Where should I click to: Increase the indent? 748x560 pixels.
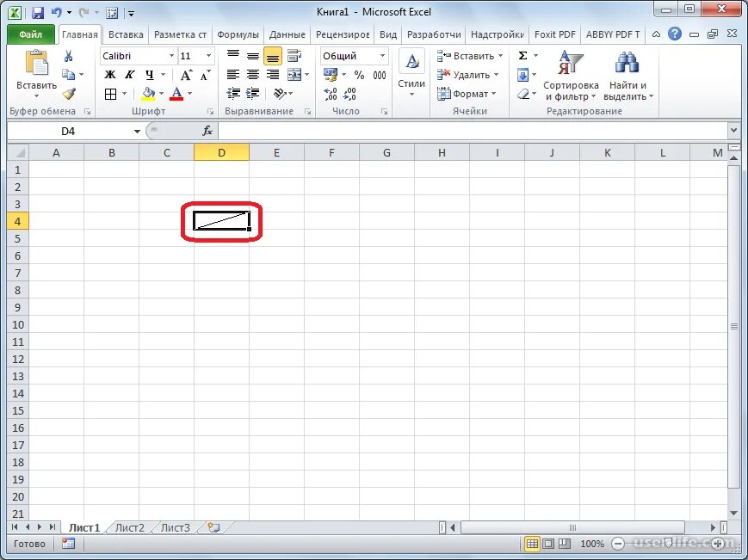click(x=252, y=94)
